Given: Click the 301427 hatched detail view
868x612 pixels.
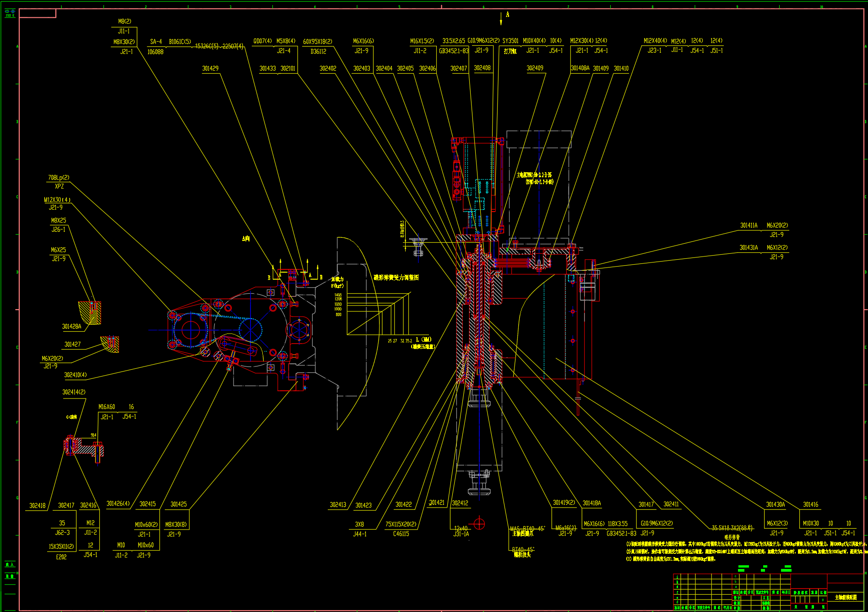Looking at the screenshot, I should tap(110, 344).
